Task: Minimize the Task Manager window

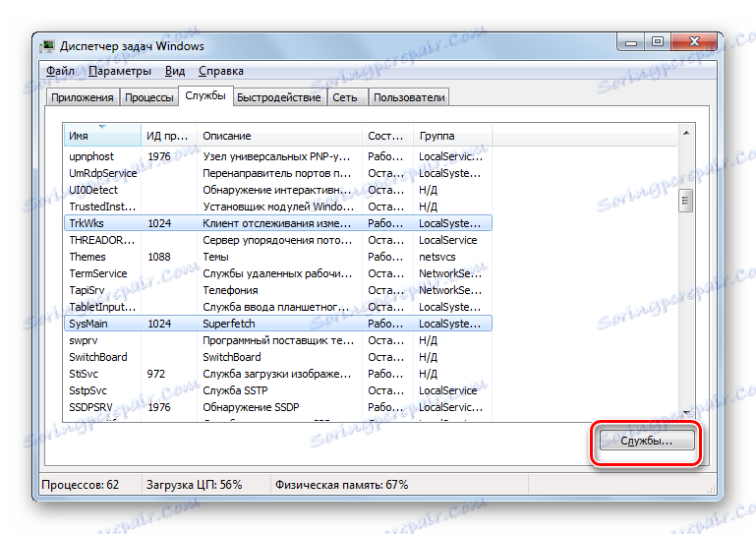Action: coord(630,42)
